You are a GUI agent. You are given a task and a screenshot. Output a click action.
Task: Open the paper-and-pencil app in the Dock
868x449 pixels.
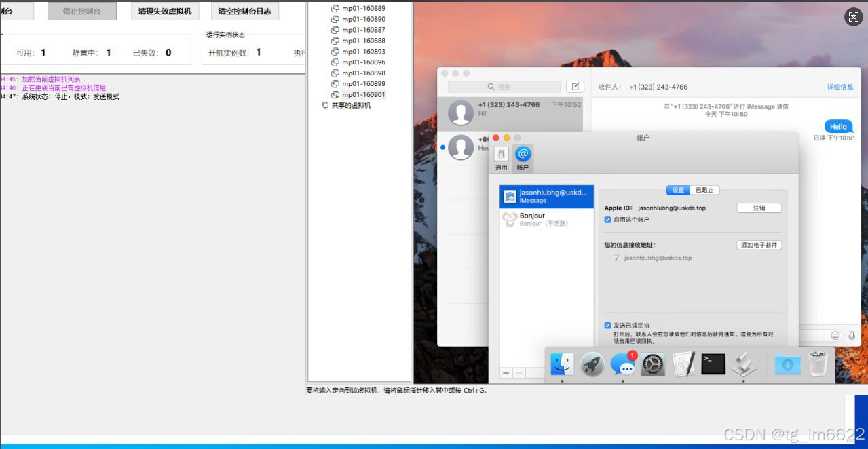coord(683,364)
